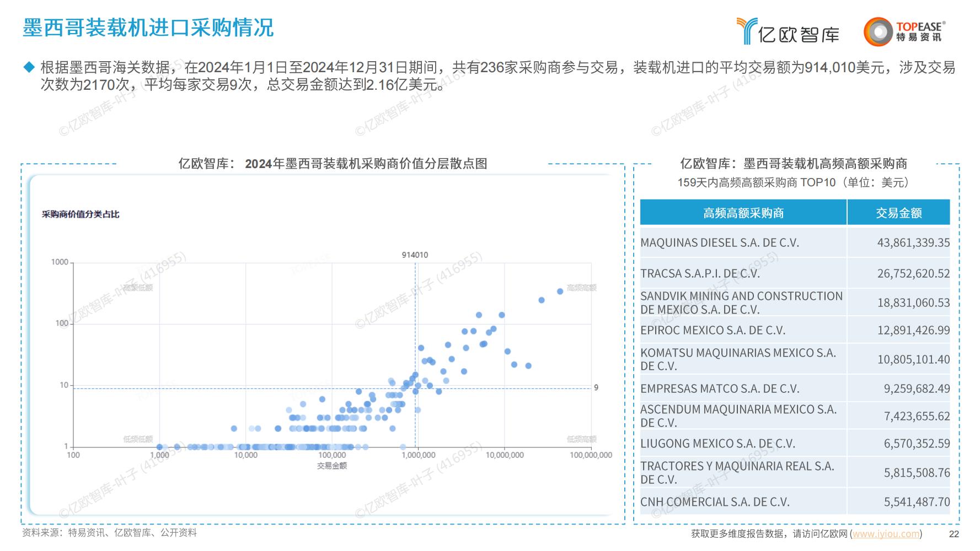Select the TRACSA S.A.P.I. DE C.V. row

pos(795,273)
